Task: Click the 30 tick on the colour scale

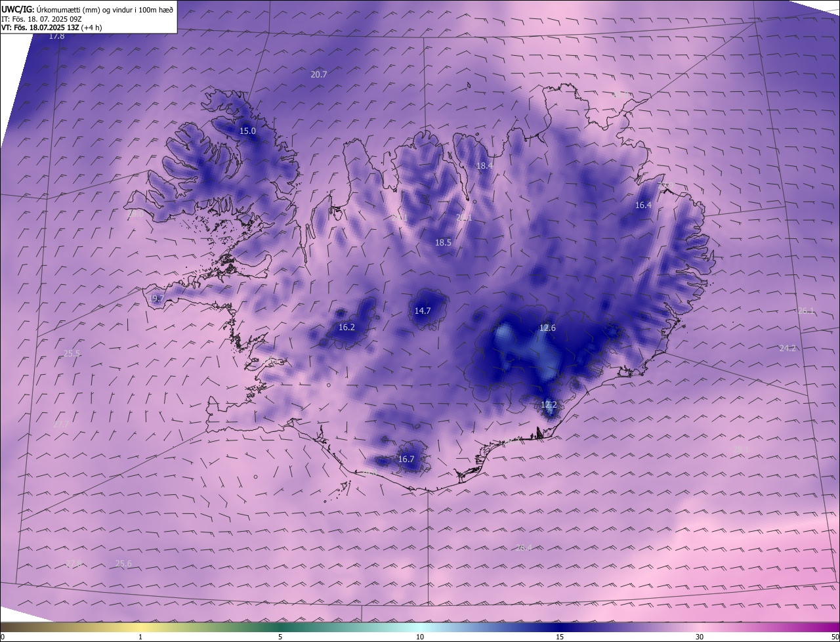Action: 700,637
